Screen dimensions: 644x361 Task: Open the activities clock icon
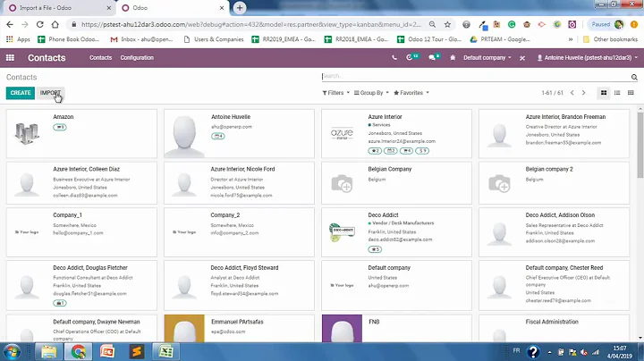tap(412, 57)
